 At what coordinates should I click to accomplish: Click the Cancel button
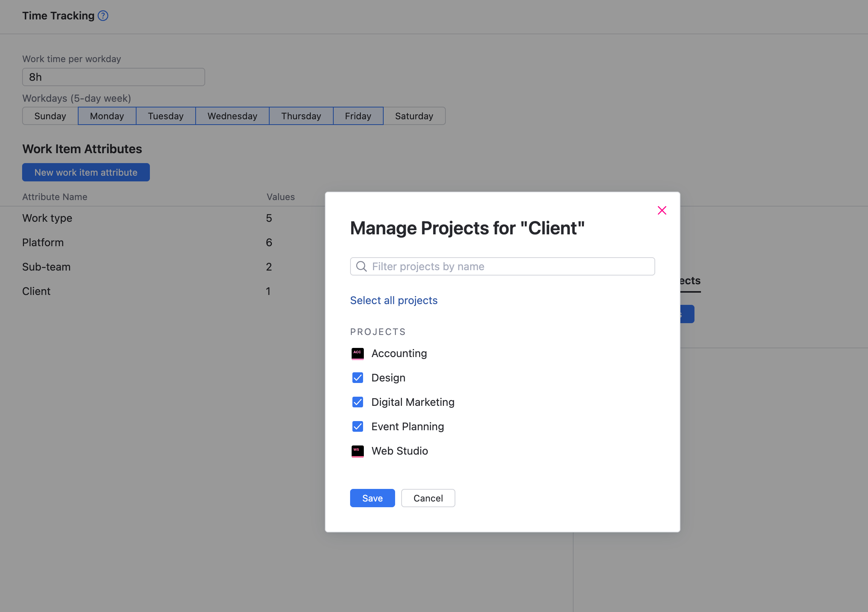[428, 498]
